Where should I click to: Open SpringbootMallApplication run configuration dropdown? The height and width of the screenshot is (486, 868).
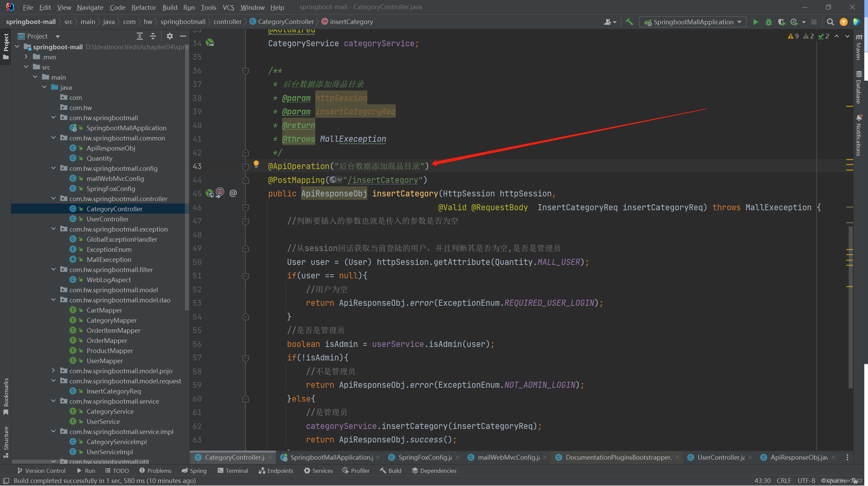tap(693, 22)
